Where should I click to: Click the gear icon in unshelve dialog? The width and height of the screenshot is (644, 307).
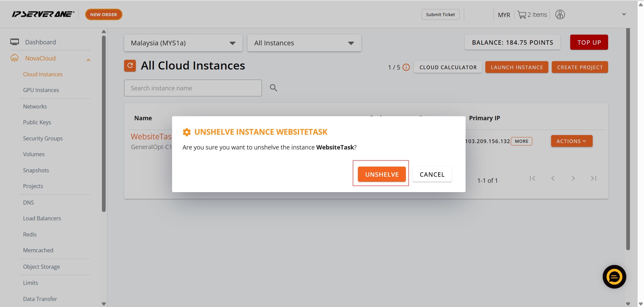[186, 132]
